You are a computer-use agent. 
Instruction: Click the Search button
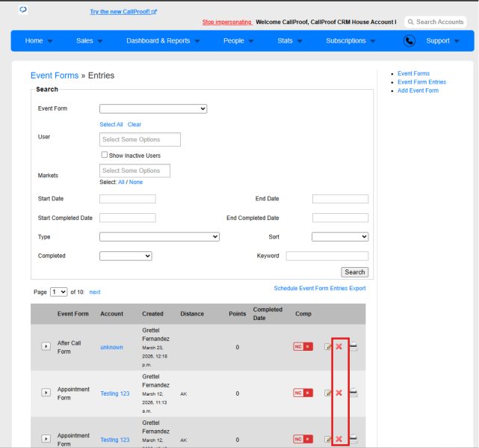click(x=355, y=272)
